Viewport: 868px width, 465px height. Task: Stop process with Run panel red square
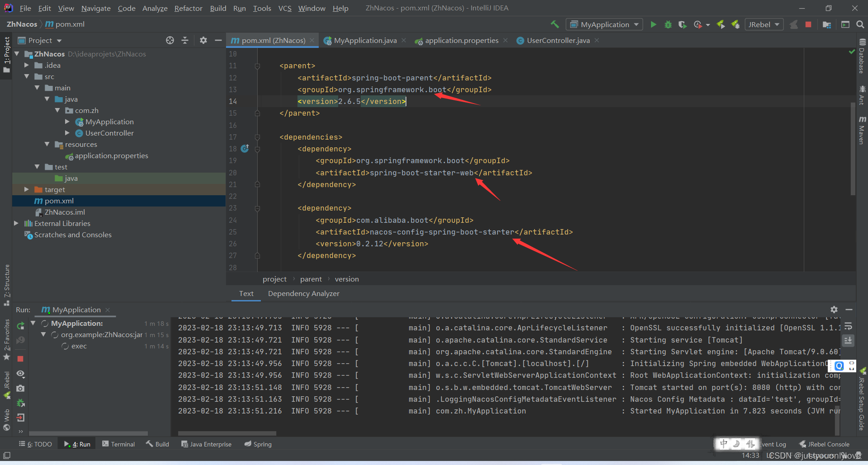pyautogui.click(x=20, y=359)
